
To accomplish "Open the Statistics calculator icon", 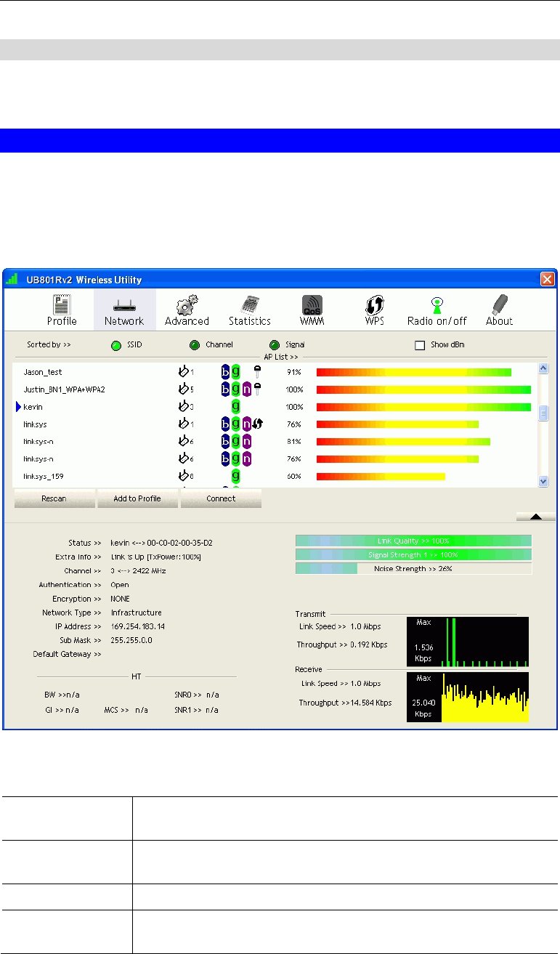I will point(250,304).
